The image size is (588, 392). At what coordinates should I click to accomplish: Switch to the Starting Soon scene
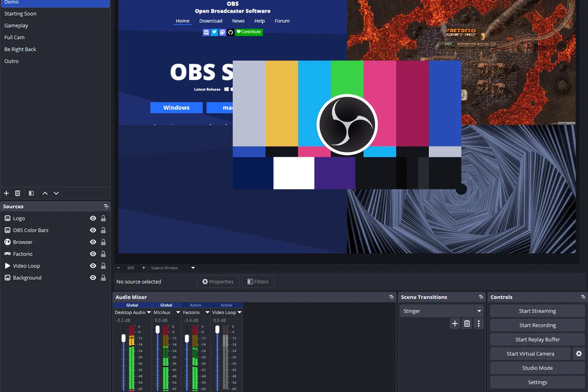point(55,14)
